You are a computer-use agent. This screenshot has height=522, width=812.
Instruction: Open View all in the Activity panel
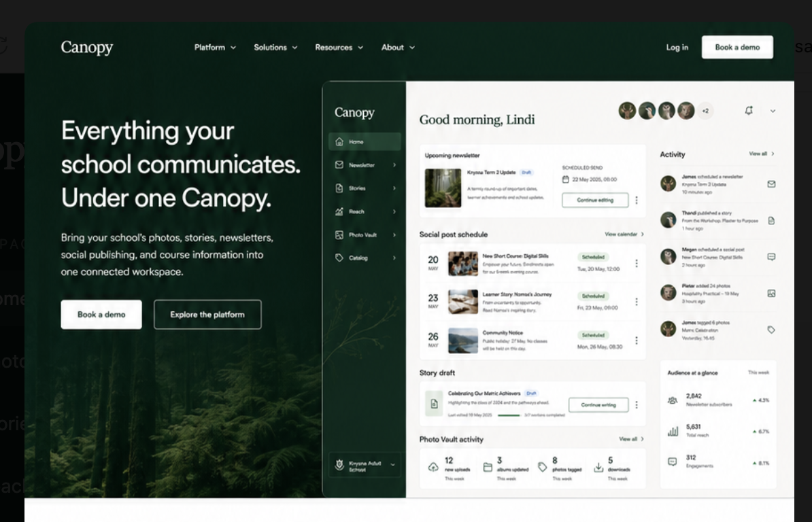[761, 154]
